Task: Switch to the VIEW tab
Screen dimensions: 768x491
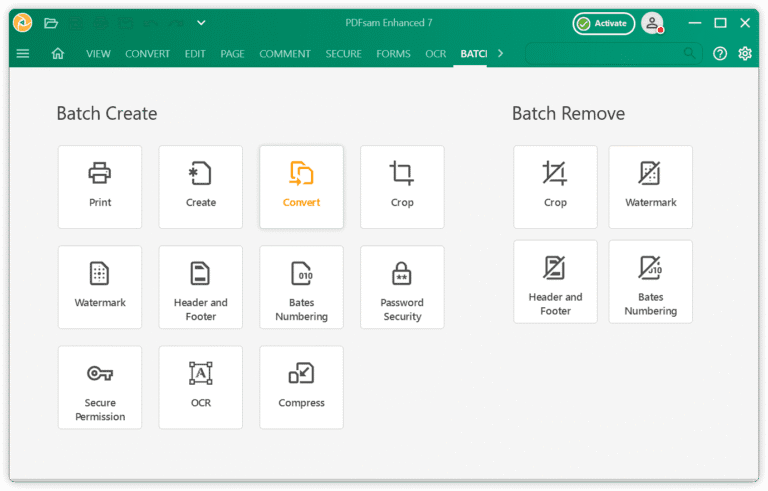Action: coord(98,54)
